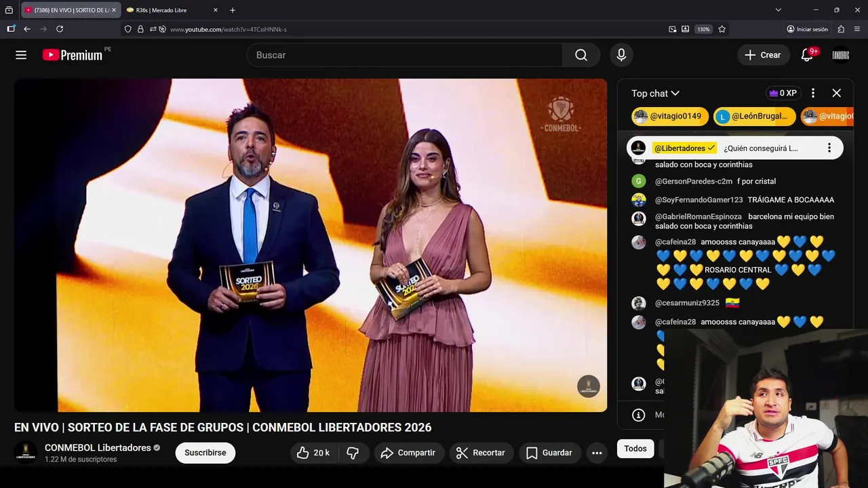Click the Recortar clip button
This screenshot has width=868, height=488.
481,453
